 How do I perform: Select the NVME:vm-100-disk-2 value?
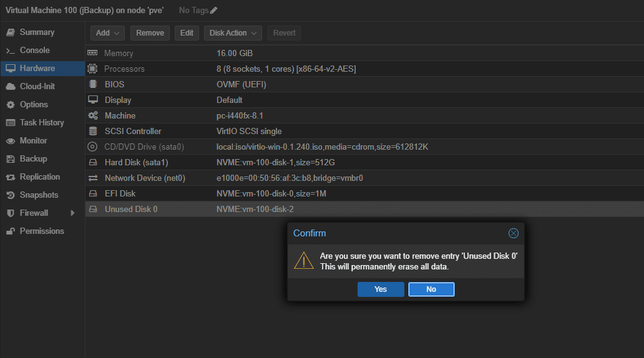255,210
